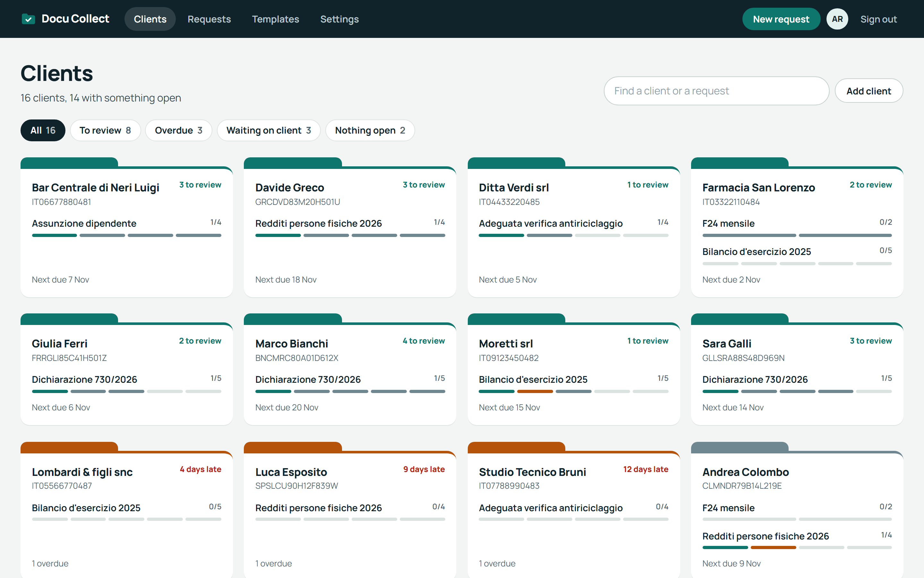Open Studio Tecnico Bruni client name
The image size is (924, 578).
coord(532,472)
